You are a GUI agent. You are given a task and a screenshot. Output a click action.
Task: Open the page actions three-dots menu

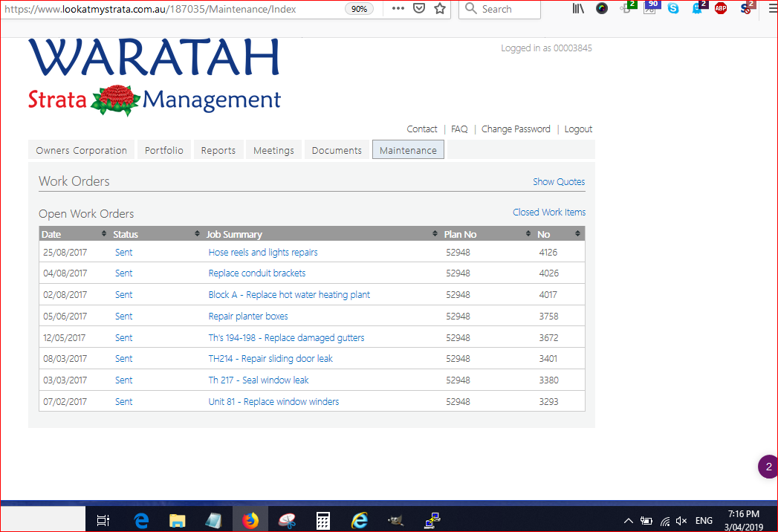click(x=398, y=8)
